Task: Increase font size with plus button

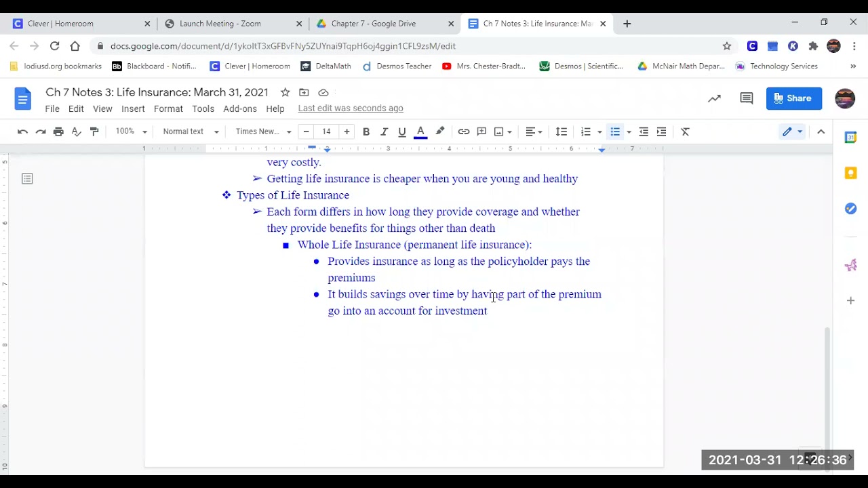Action: (347, 131)
